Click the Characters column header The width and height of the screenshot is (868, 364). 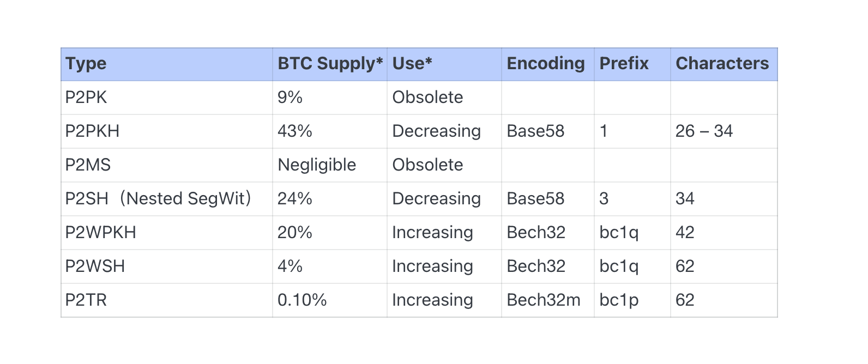(722, 64)
